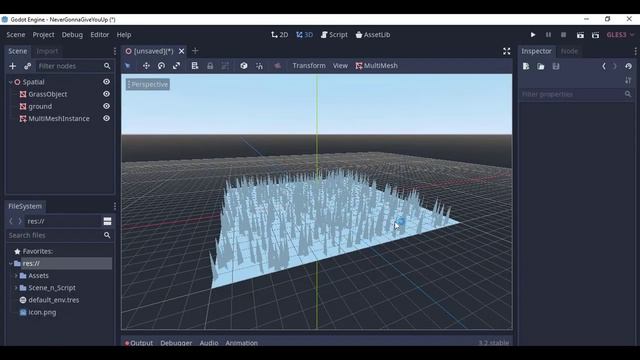Open the Transform menu button
The width and height of the screenshot is (640, 360).
309,66
